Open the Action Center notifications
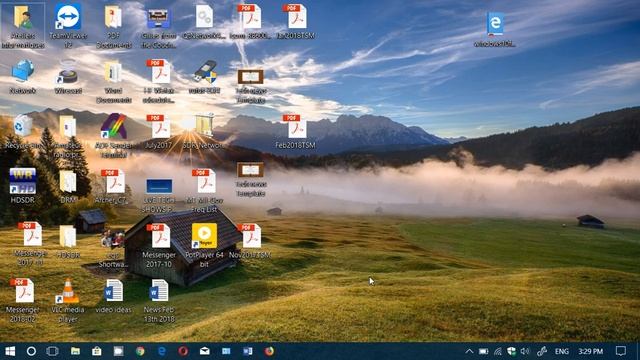This screenshot has height=360, width=640. pyautogui.click(x=621, y=351)
